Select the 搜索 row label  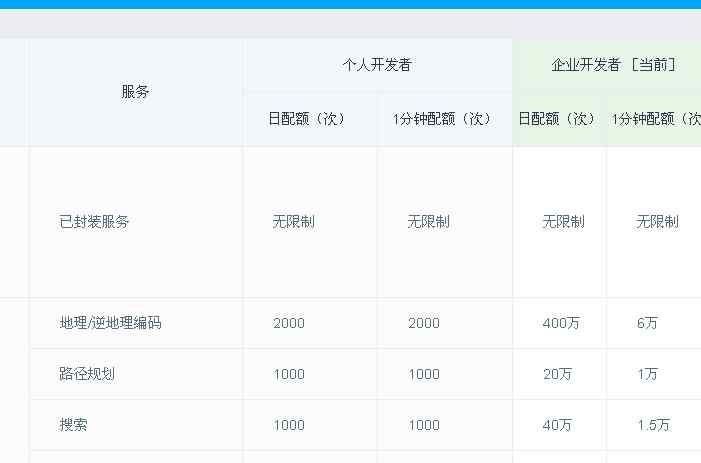click(73, 425)
